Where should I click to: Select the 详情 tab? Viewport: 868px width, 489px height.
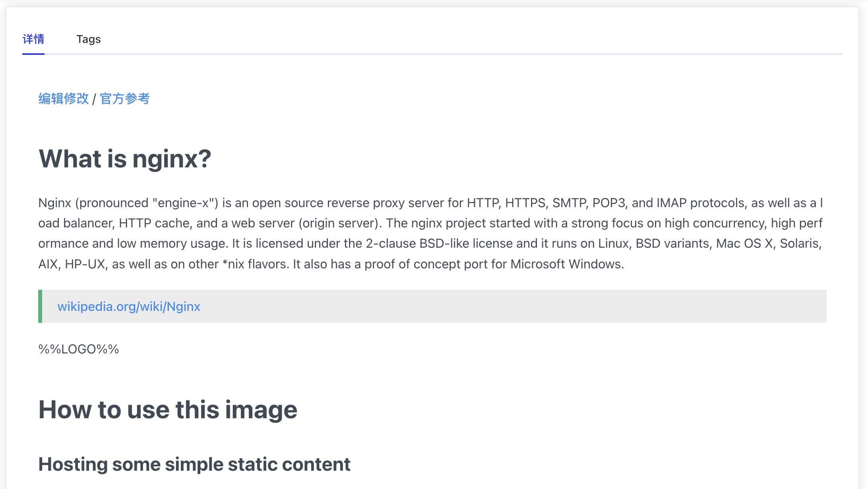pyautogui.click(x=33, y=39)
